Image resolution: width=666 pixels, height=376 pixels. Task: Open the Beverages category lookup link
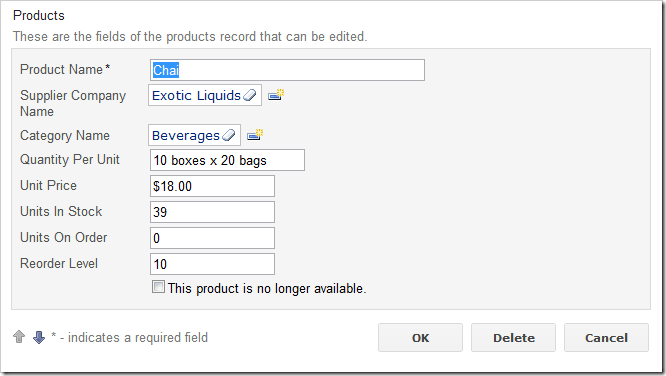pos(186,136)
